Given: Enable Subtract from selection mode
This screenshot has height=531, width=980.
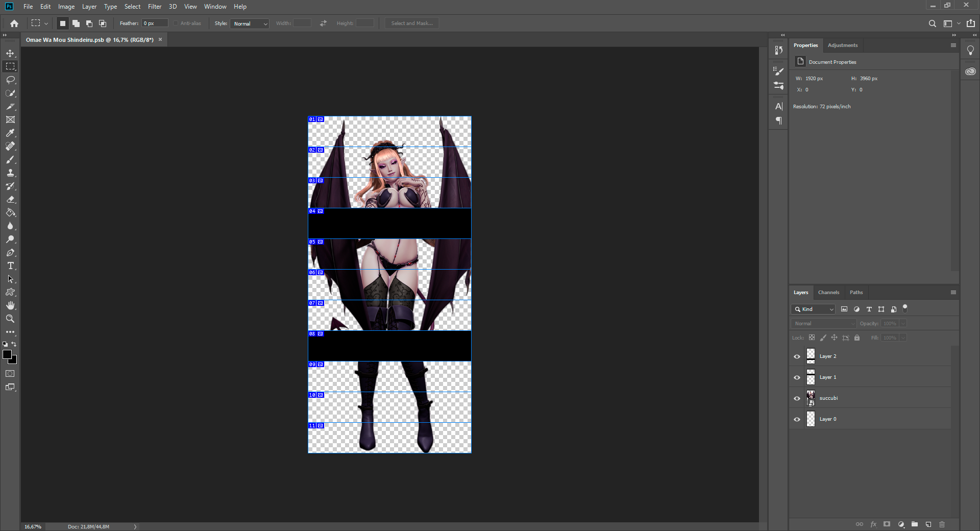Looking at the screenshot, I should (89, 23).
